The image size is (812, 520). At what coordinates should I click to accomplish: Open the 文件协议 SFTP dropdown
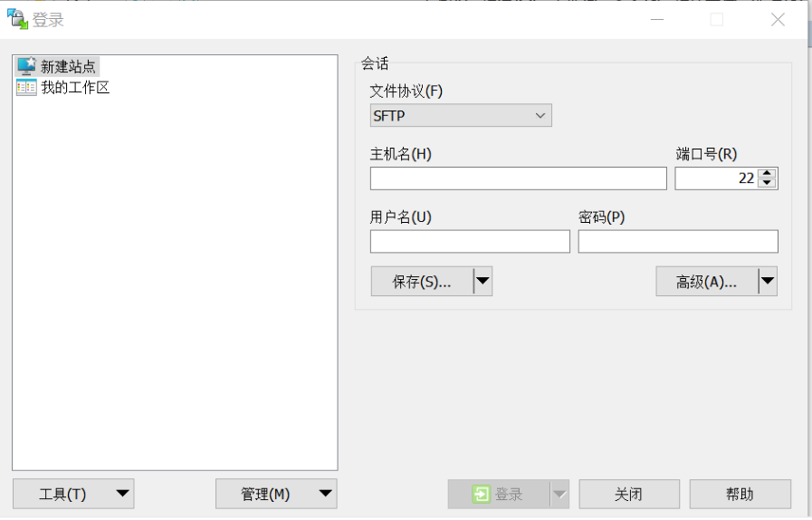tap(461, 115)
